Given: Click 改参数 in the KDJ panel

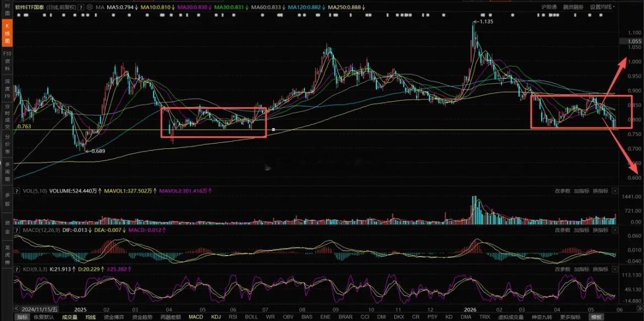Looking at the screenshot, I should coord(563,269).
